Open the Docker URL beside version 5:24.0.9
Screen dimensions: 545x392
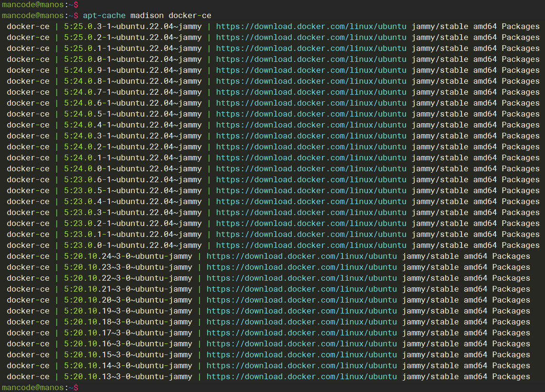[311, 70]
